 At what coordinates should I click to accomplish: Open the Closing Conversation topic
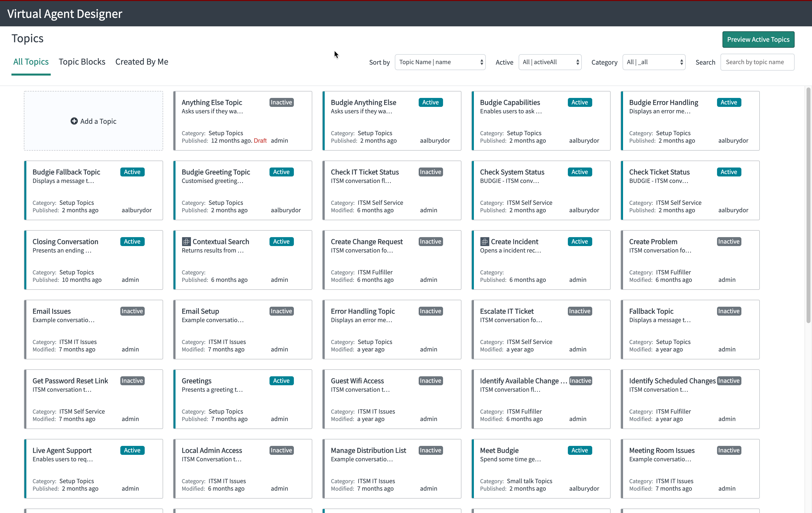(x=93, y=260)
